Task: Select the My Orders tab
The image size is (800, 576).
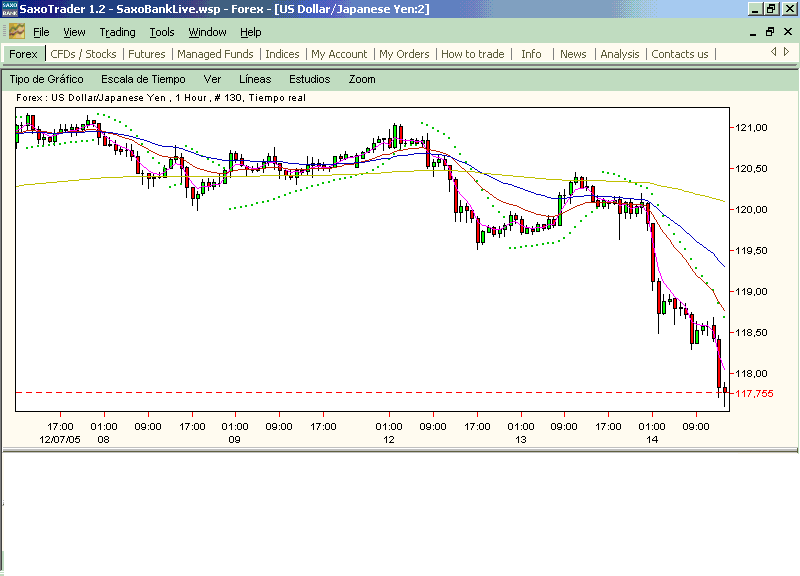Action: (x=404, y=54)
